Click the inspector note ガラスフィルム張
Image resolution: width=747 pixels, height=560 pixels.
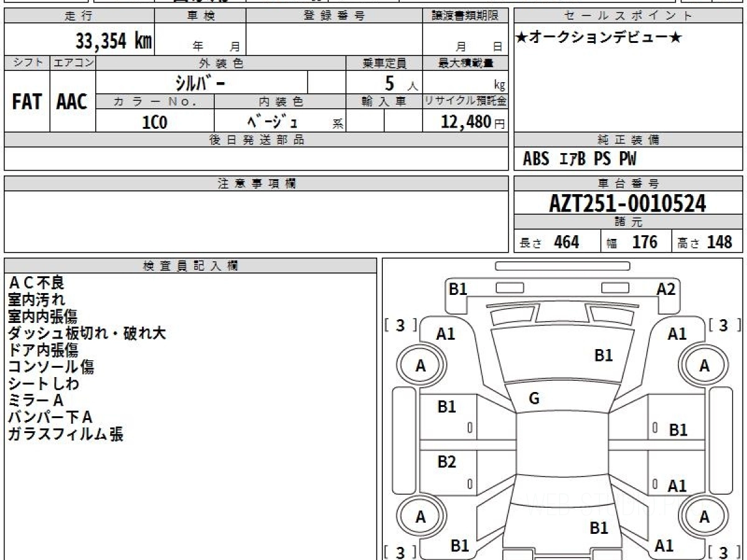[65, 434]
